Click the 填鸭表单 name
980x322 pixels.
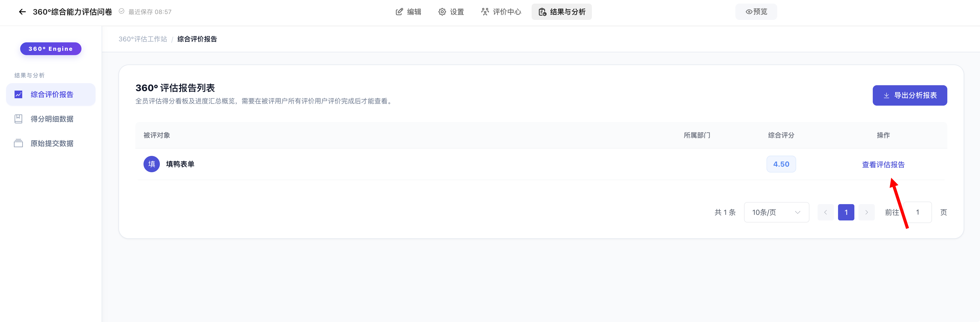click(180, 164)
